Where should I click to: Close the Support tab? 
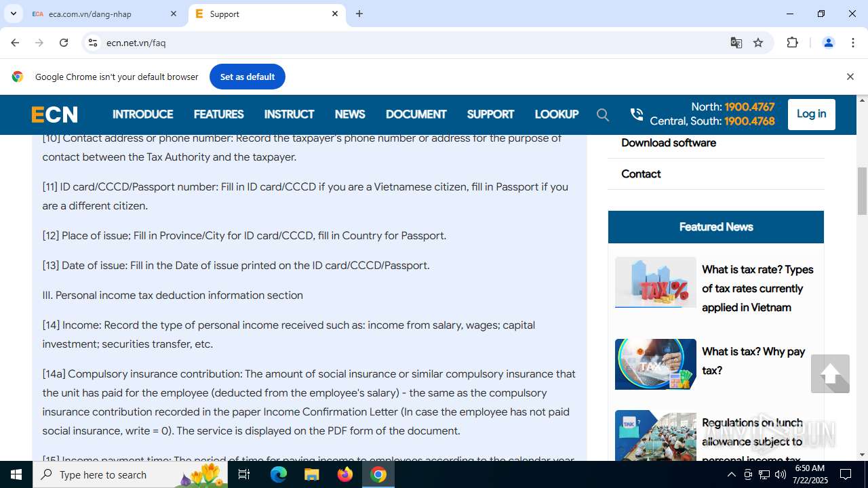pyautogui.click(x=335, y=14)
